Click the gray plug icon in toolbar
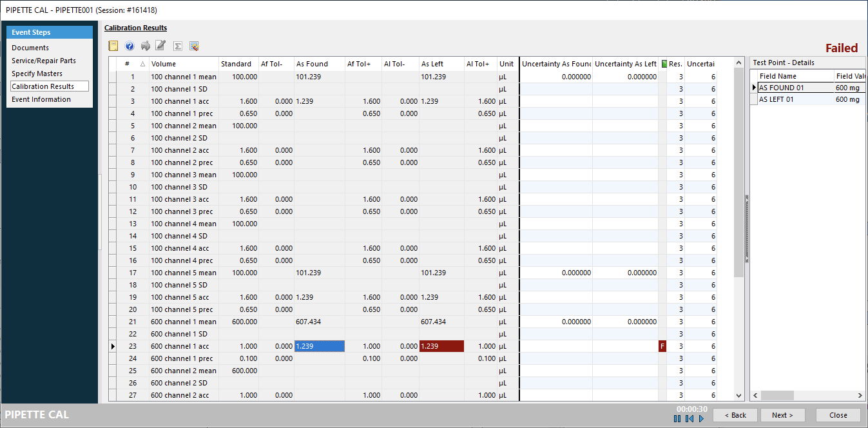 pyautogui.click(x=146, y=46)
